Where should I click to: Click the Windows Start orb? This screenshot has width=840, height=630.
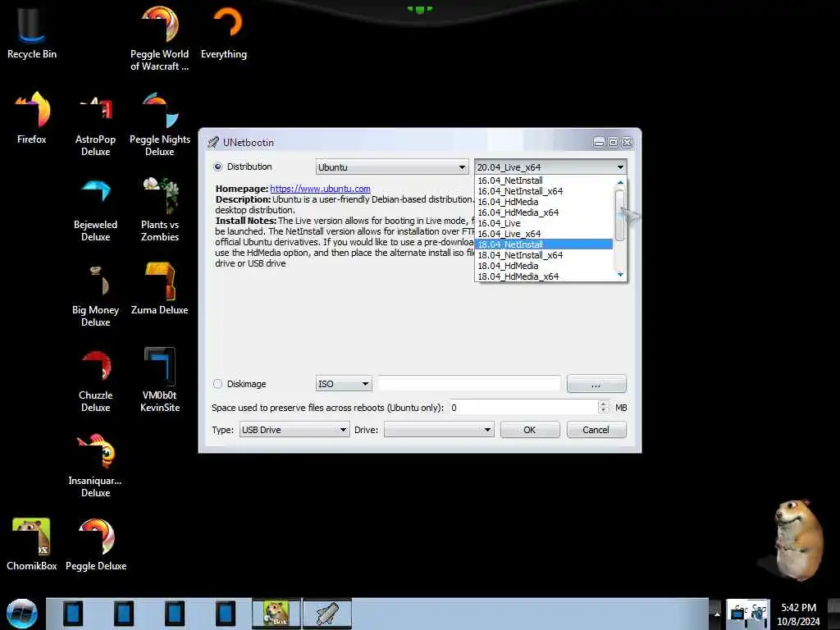[22, 614]
